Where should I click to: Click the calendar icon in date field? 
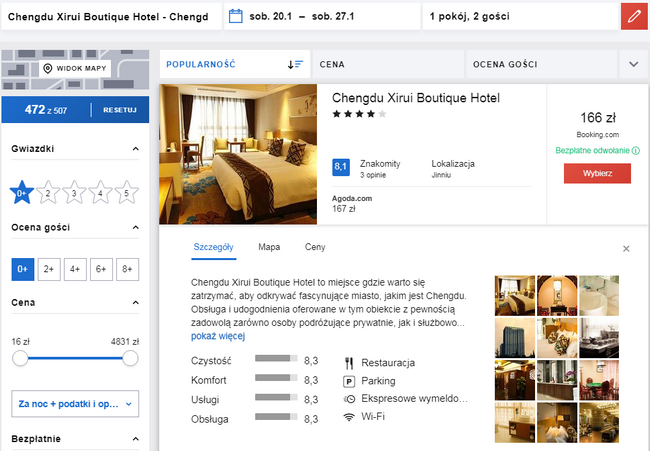[236, 16]
